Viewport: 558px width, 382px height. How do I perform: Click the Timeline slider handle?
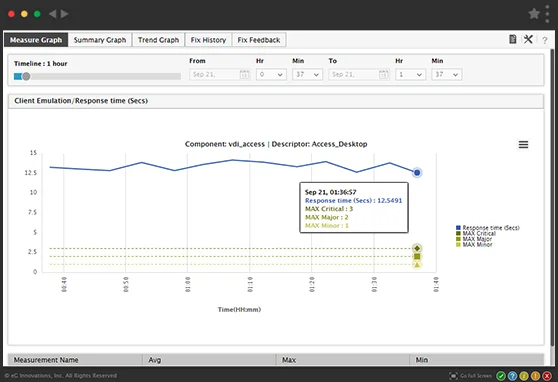(26, 76)
